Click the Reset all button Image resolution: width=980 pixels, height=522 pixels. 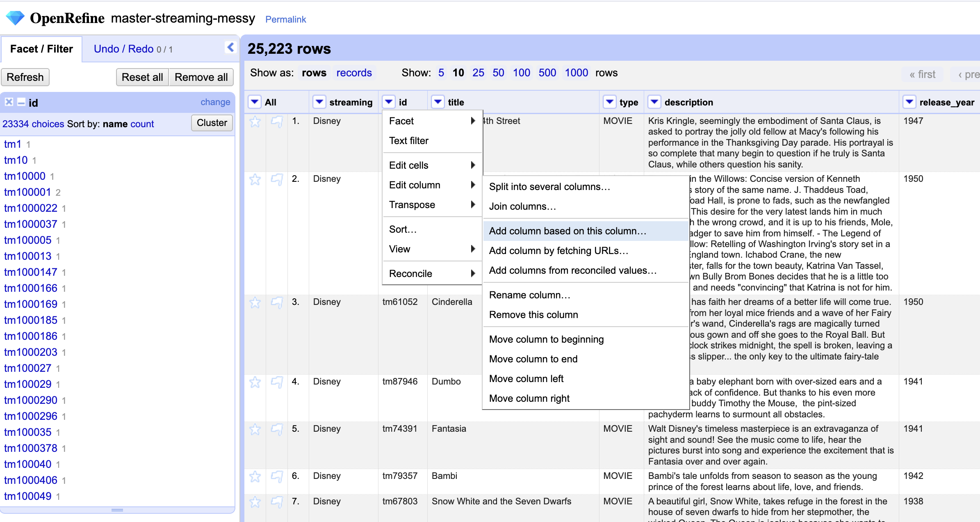[142, 77]
